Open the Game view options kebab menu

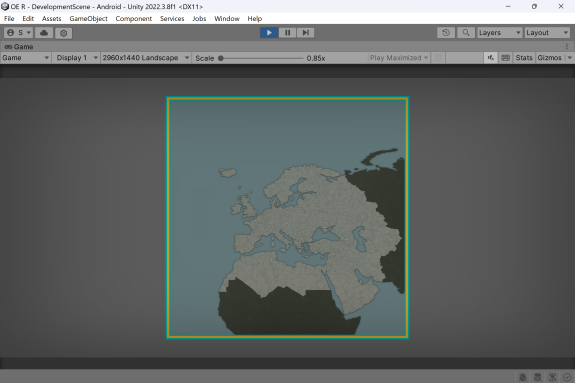click(x=567, y=47)
